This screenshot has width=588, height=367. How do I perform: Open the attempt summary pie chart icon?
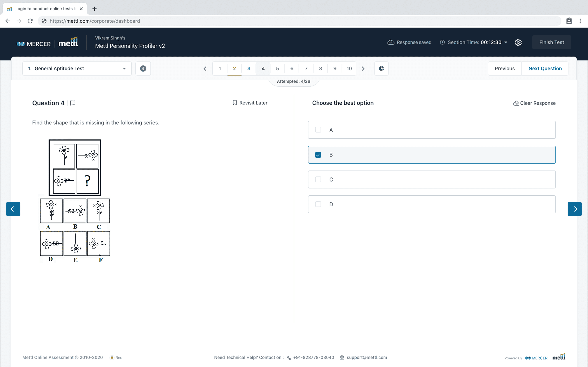click(381, 68)
